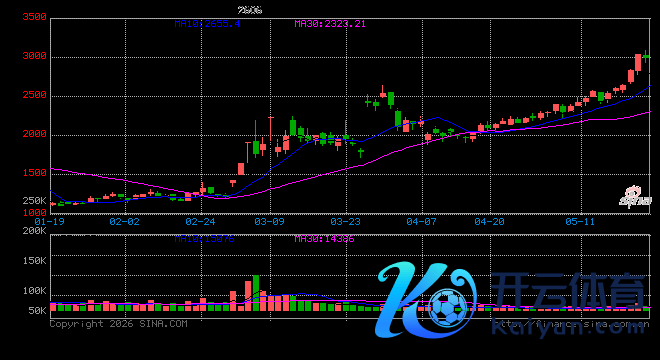Image resolution: width=660 pixels, height=360 pixels.
Task: Click the 3000 price axis label
Action: pyautogui.click(x=35, y=56)
